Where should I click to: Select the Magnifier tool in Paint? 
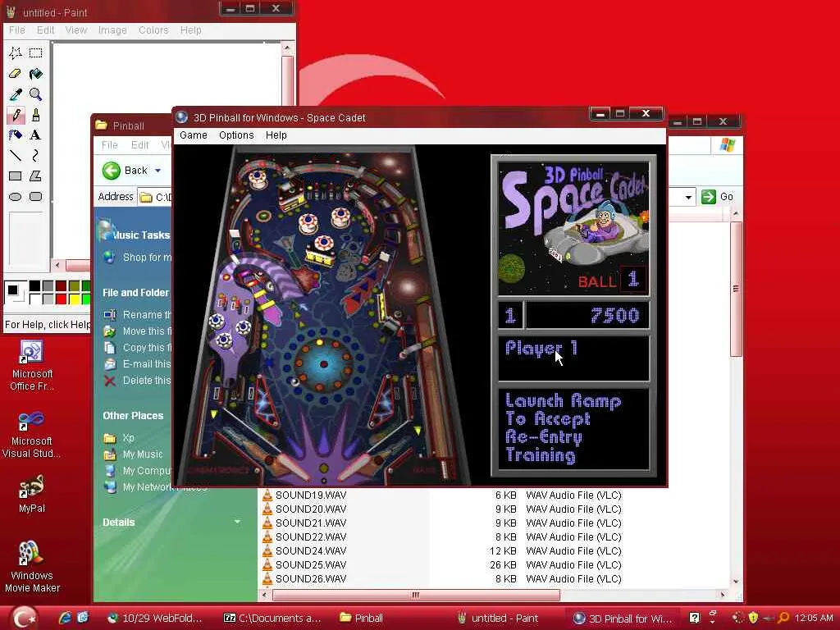click(x=36, y=94)
